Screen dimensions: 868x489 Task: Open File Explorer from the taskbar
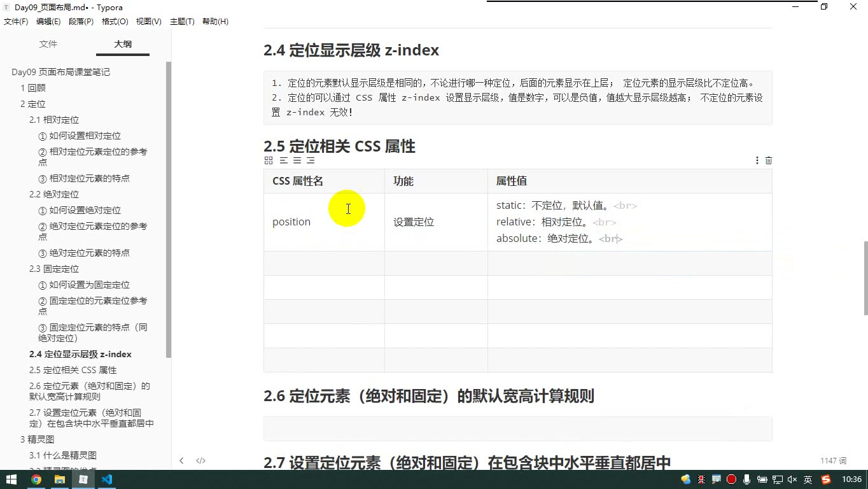pos(60,479)
